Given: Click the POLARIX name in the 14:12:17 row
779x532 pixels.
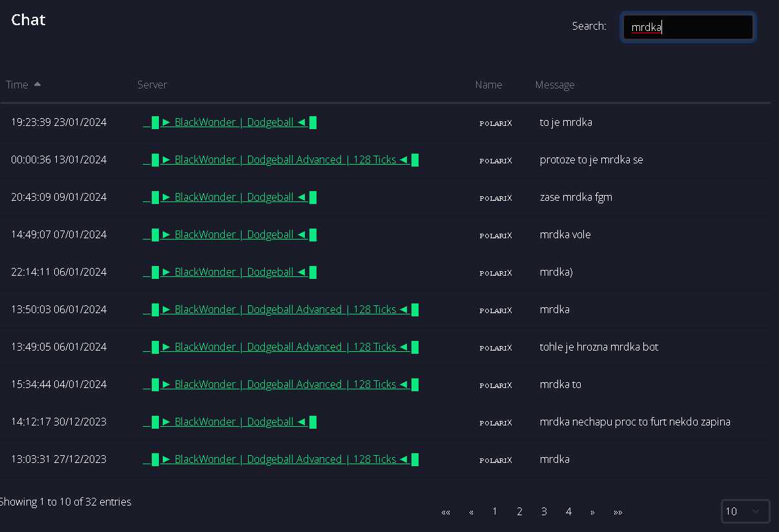Looking at the screenshot, I should click(496, 423).
